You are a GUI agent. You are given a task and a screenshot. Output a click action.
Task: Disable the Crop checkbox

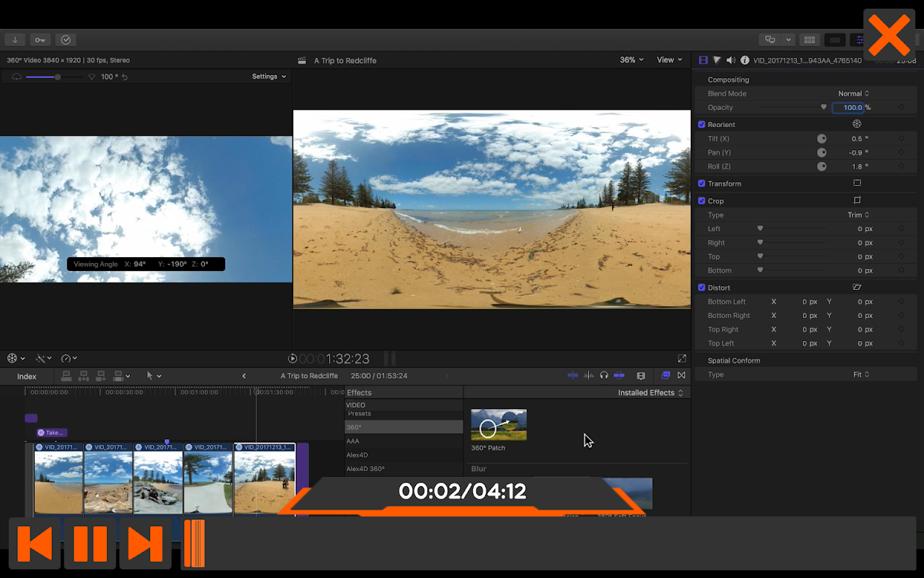click(702, 201)
